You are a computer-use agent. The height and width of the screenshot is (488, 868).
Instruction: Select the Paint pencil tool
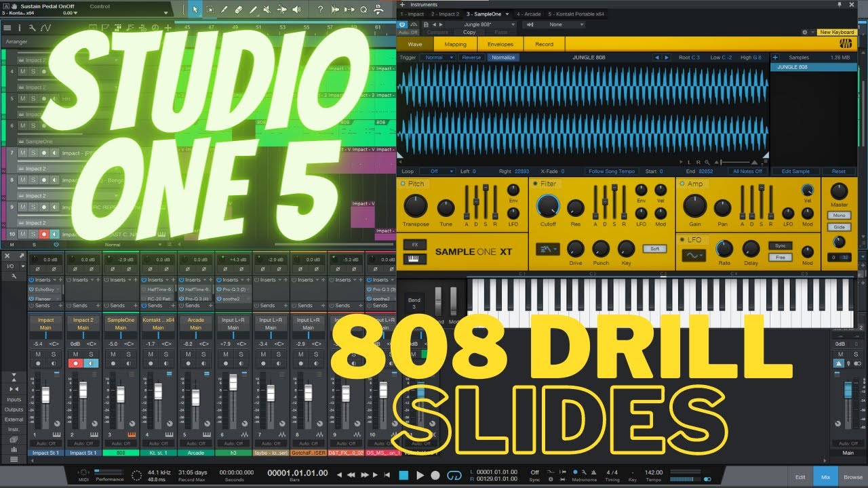[253, 9]
